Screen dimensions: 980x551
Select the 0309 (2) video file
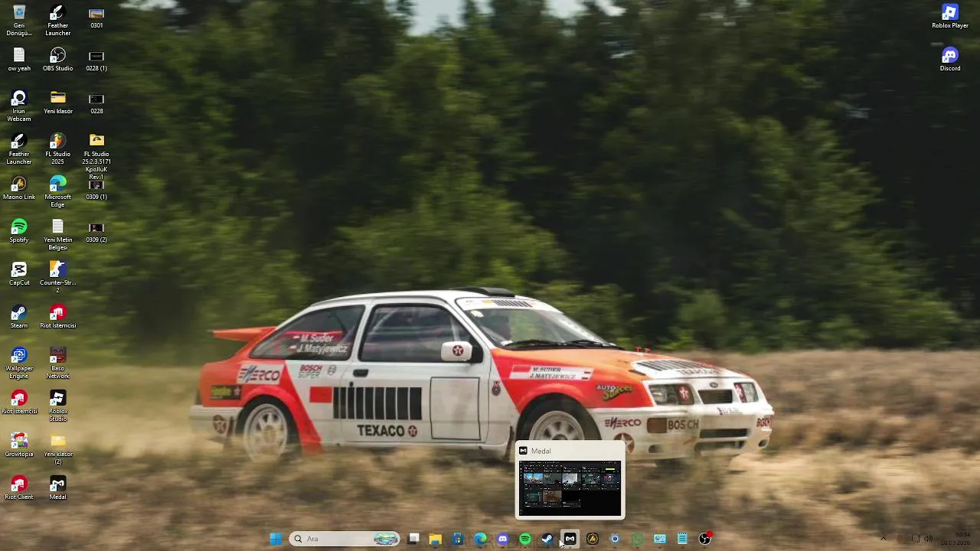tap(96, 231)
